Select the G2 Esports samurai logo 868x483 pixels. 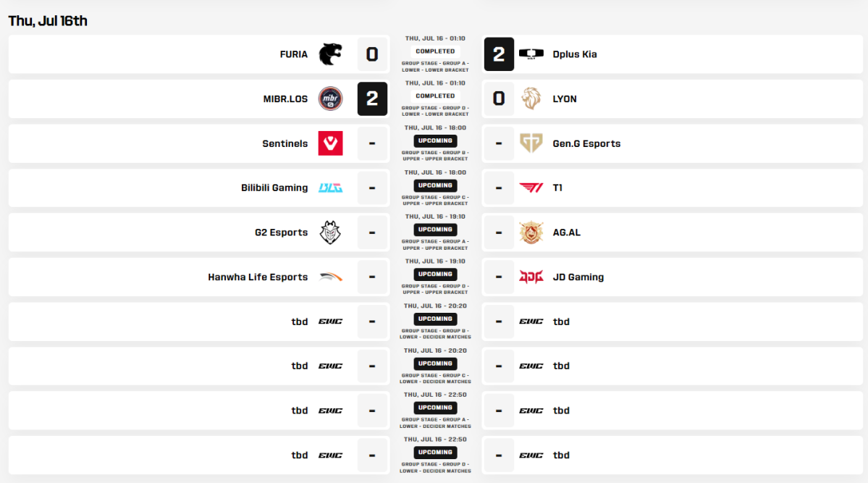click(331, 232)
